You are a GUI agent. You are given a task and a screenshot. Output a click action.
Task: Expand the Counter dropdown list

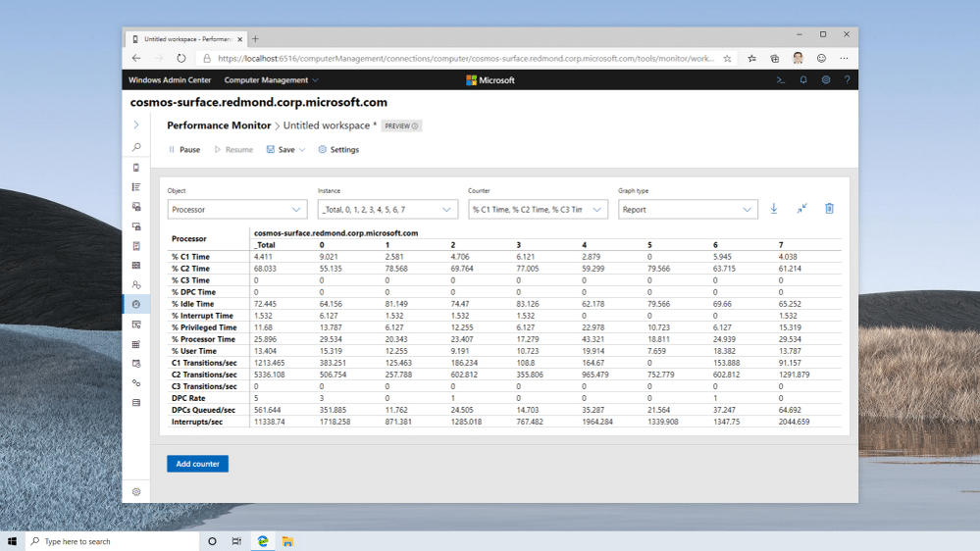pos(538,210)
